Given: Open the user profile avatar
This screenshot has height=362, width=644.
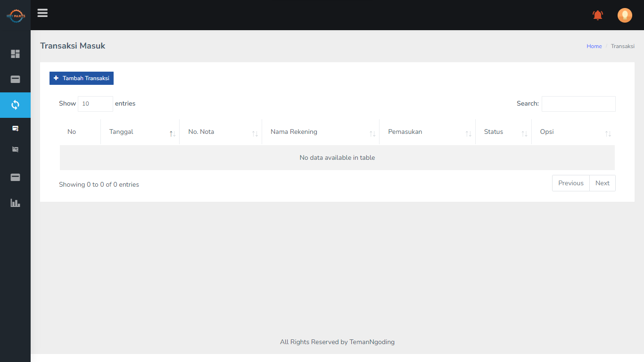Looking at the screenshot, I should (x=625, y=15).
